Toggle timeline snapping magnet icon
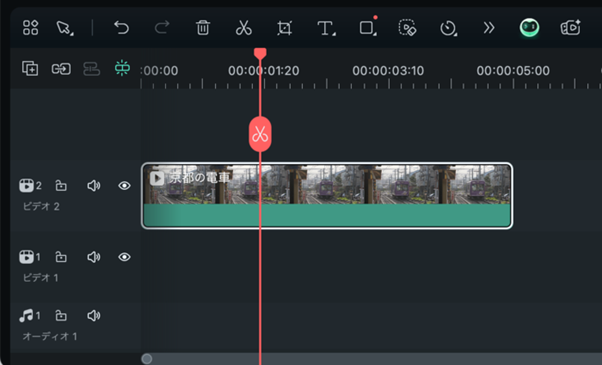The height and width of the screenshot is (365, 602). [x=122, y=68]
